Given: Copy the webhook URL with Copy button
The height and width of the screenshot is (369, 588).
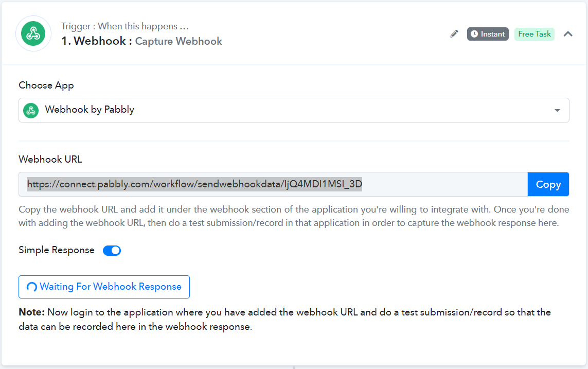Looking at the screenshot, I should coord(548,184).
